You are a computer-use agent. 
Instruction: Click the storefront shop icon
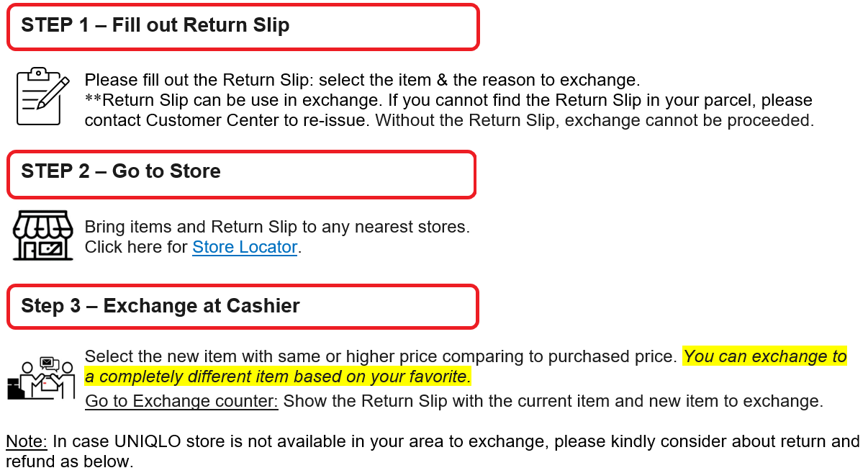[43, 235]
